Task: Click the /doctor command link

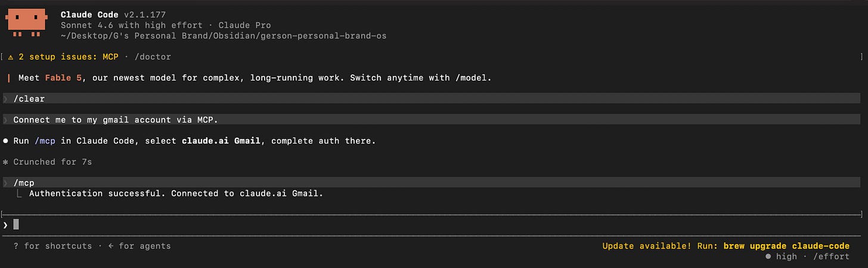Action: 153,57
